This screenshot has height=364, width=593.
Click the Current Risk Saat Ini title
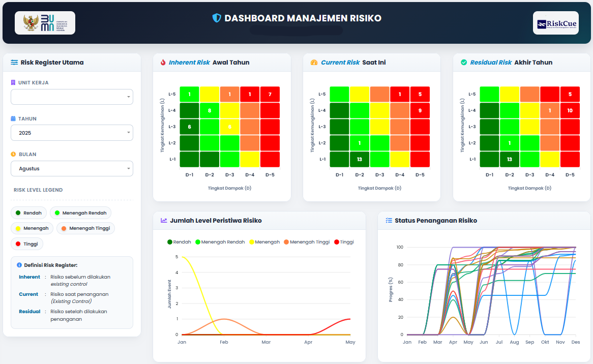[x=353, y=63]
